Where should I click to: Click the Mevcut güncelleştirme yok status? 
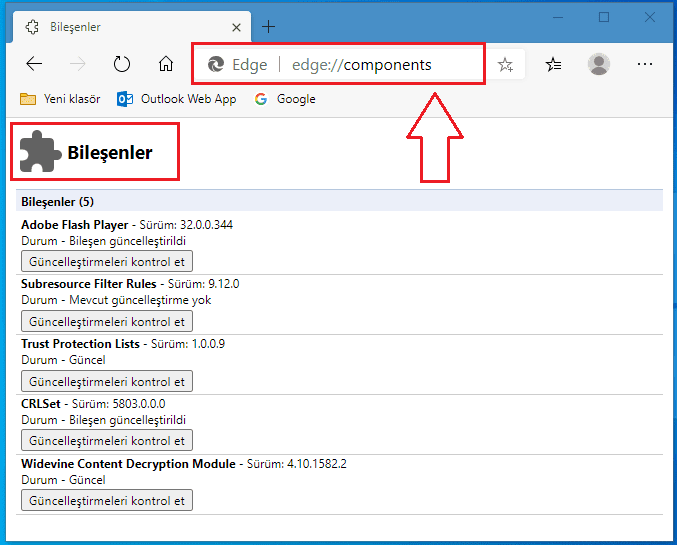pyautogui.click(x=140, y=300)
